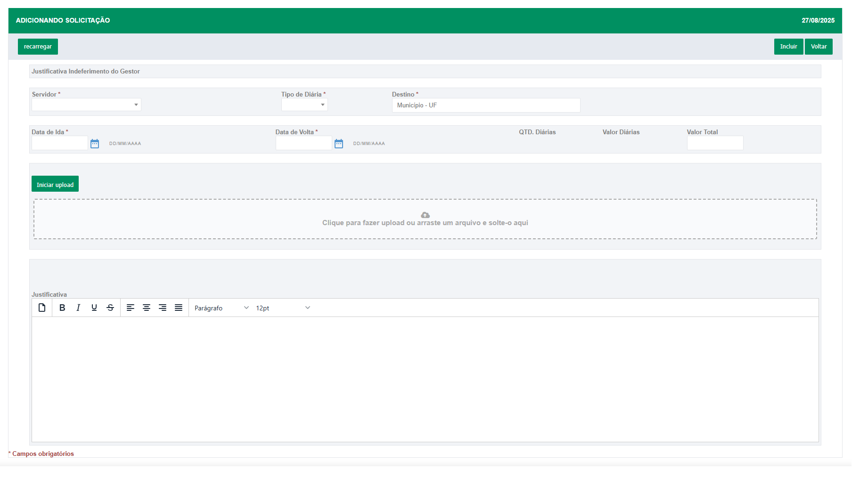Click the Incluir button

point(788,47)
